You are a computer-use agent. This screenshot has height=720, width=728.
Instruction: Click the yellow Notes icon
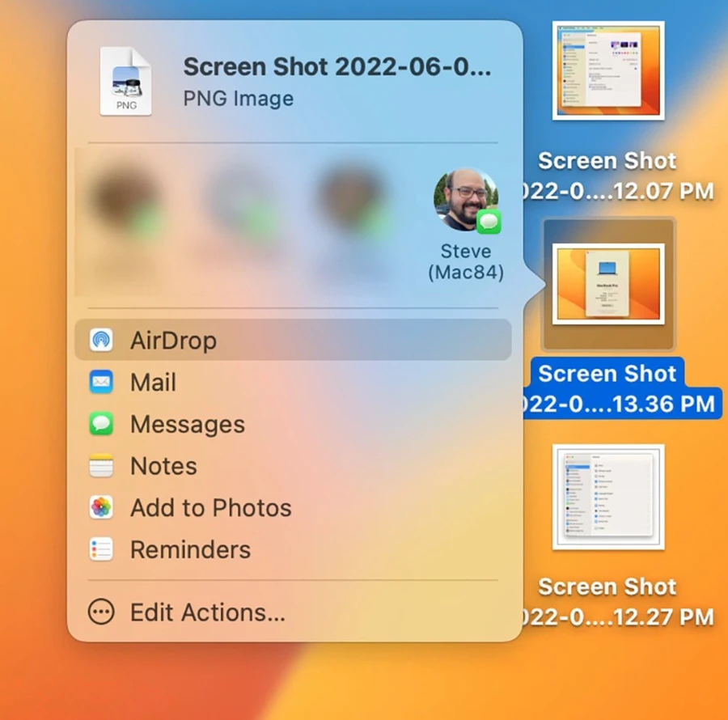coord(101,465)
